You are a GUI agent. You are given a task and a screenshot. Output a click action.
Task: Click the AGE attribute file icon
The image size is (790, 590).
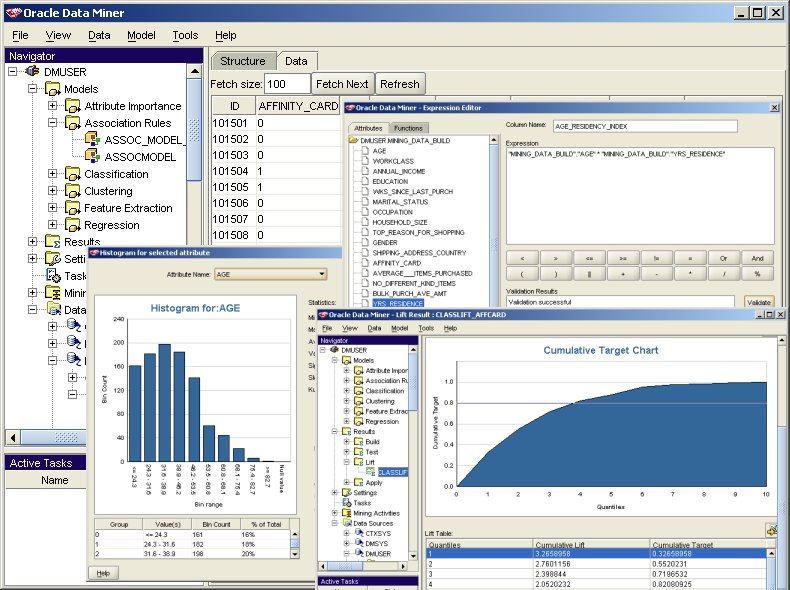[365, 151]
